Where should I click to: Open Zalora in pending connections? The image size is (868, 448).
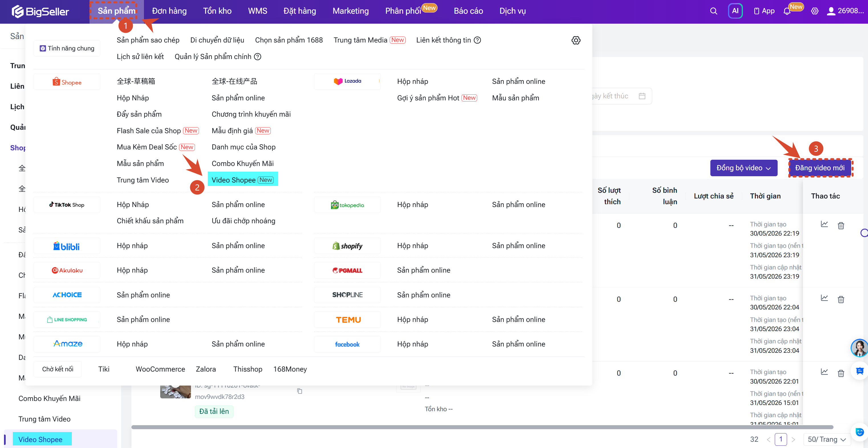tap(206, 369)
